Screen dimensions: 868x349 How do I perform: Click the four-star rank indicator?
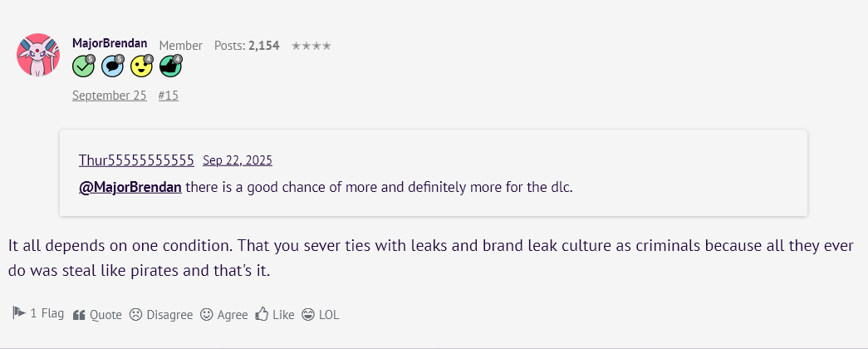[x=311, y=46]
